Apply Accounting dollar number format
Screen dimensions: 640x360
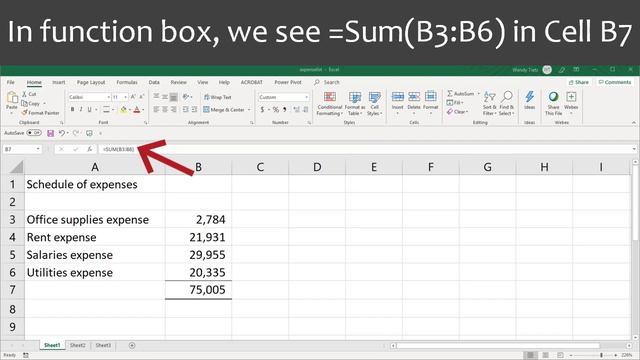click(x=262, y=109)
